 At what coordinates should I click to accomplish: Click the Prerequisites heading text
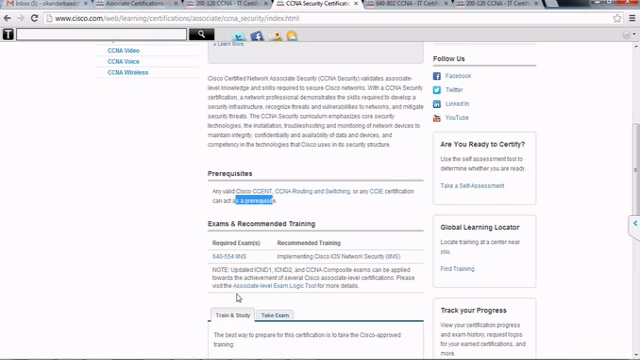point(230,173)
